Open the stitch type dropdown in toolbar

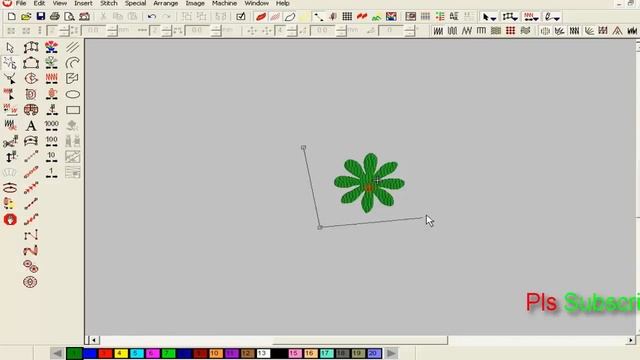[x=531, y=17]
